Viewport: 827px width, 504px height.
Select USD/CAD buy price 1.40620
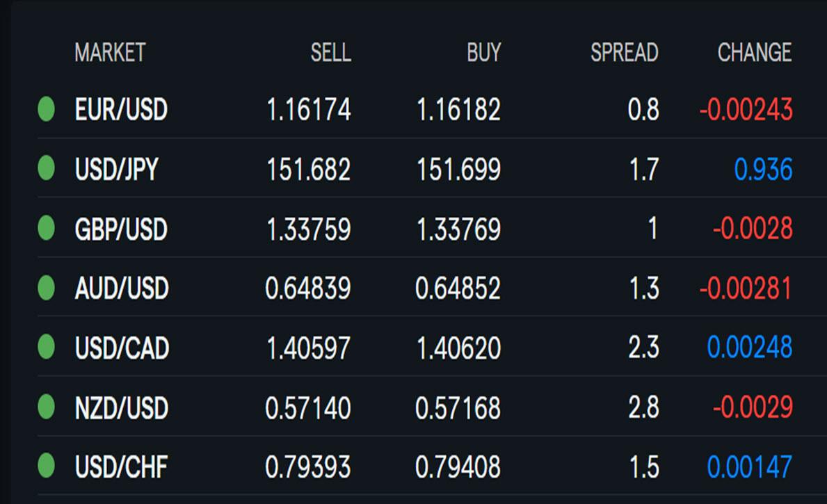pos(459,348)
